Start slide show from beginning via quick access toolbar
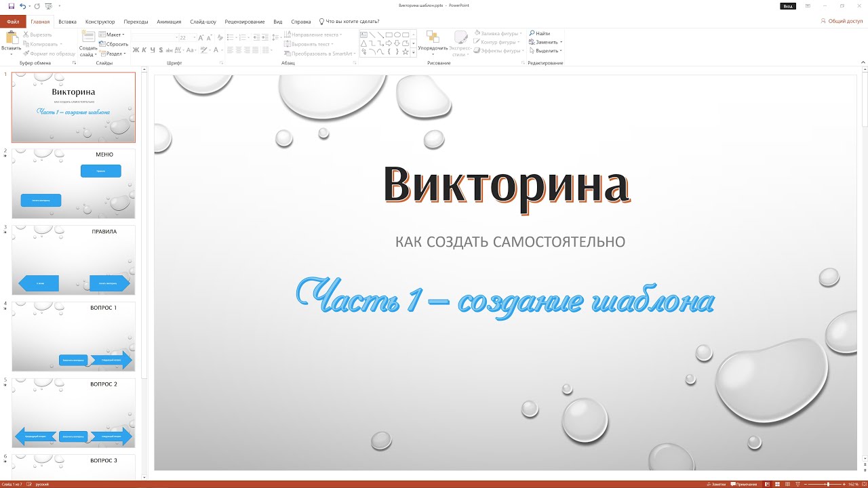 (x=47, y=5)
